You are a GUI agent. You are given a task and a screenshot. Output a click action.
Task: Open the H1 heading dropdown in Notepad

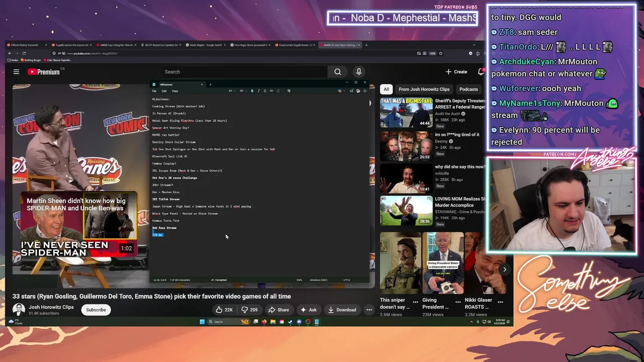[x=232, y=91]
